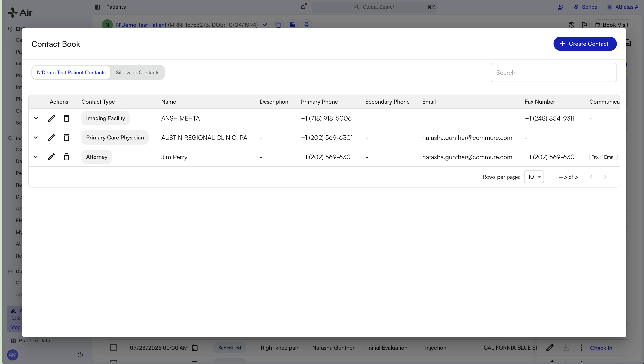The image size is (644, 364).
Task: Select the 07/23/2026 appointment checkbox
Action: tap(114, 348)
